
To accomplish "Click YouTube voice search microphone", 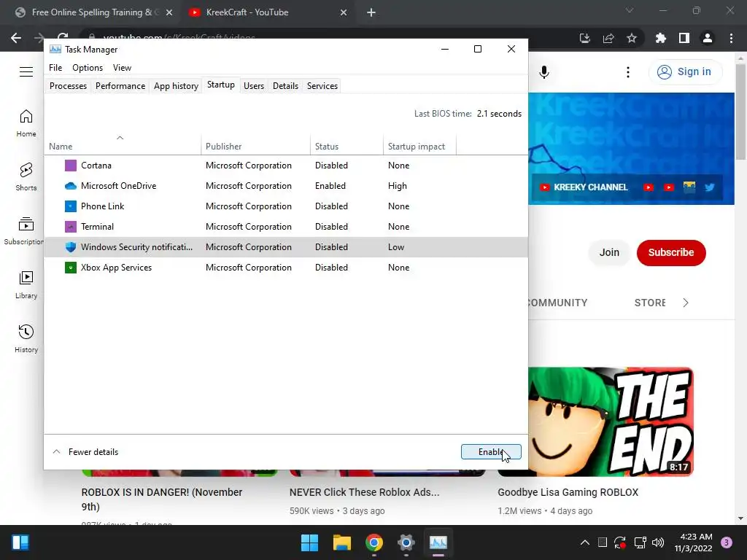I will (x=544, y=72).
